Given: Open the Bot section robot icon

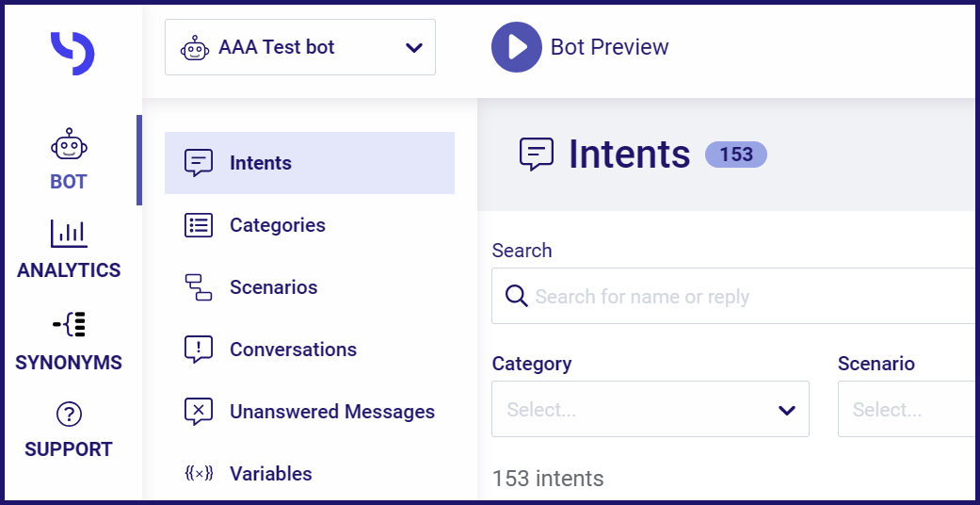Looking at the screenshot, I should 69,144.
